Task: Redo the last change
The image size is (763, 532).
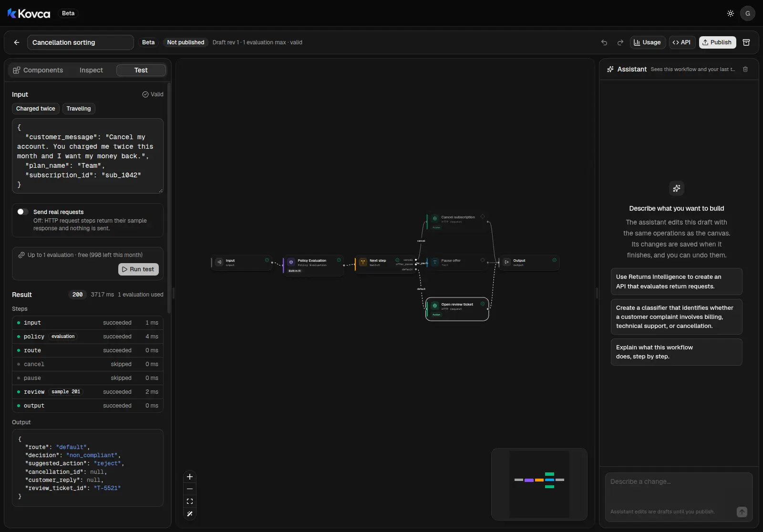Action: [x=620, y=42]
